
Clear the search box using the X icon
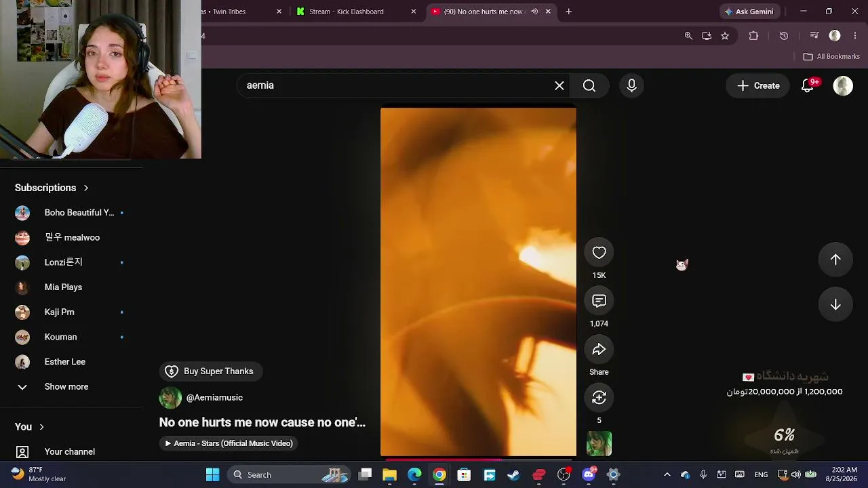(559, 85)
